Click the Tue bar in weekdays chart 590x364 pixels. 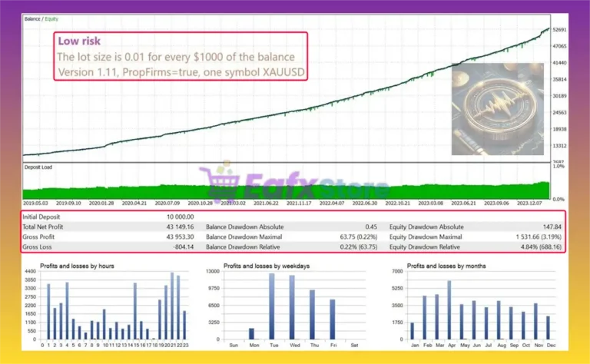click(272, 306)
